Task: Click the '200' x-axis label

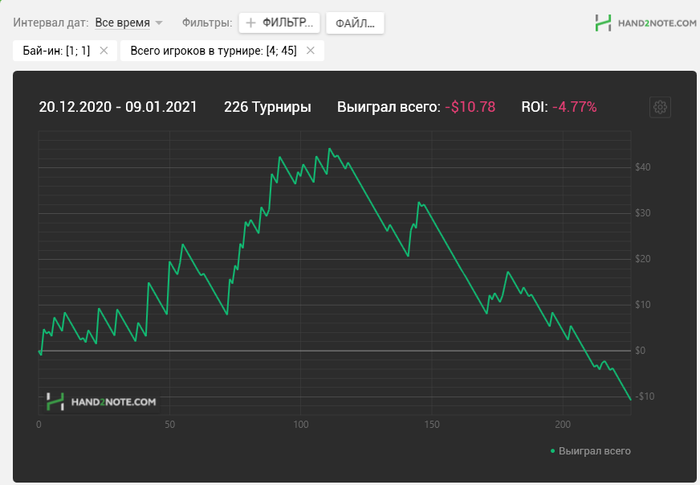Action: click(x=563, y=425)
